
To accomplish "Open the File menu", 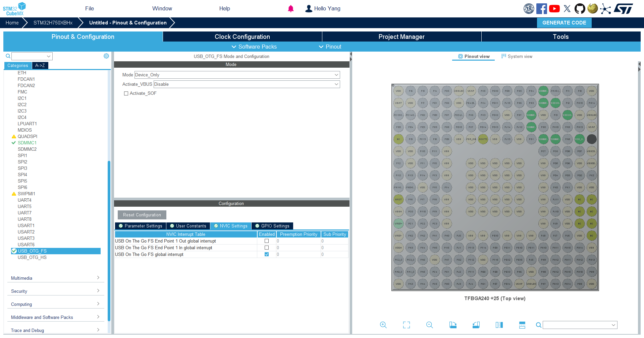I will (x=90, y=9).
